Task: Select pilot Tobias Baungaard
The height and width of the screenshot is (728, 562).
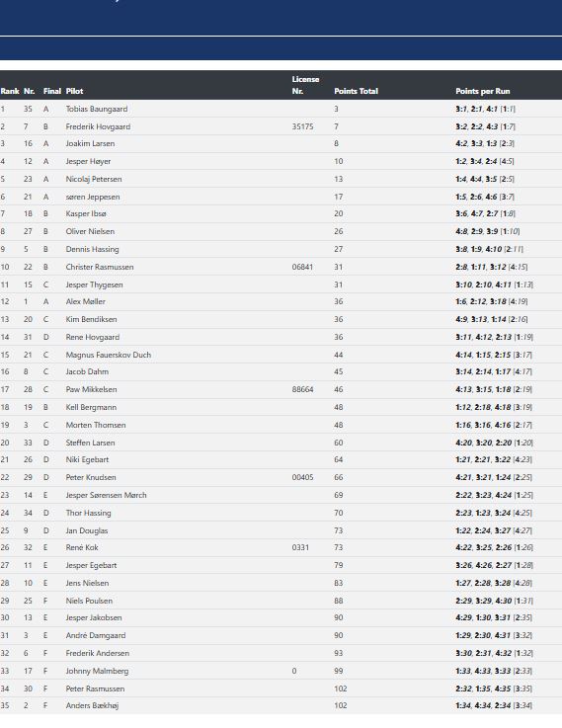Action: [x=97, y=109]
